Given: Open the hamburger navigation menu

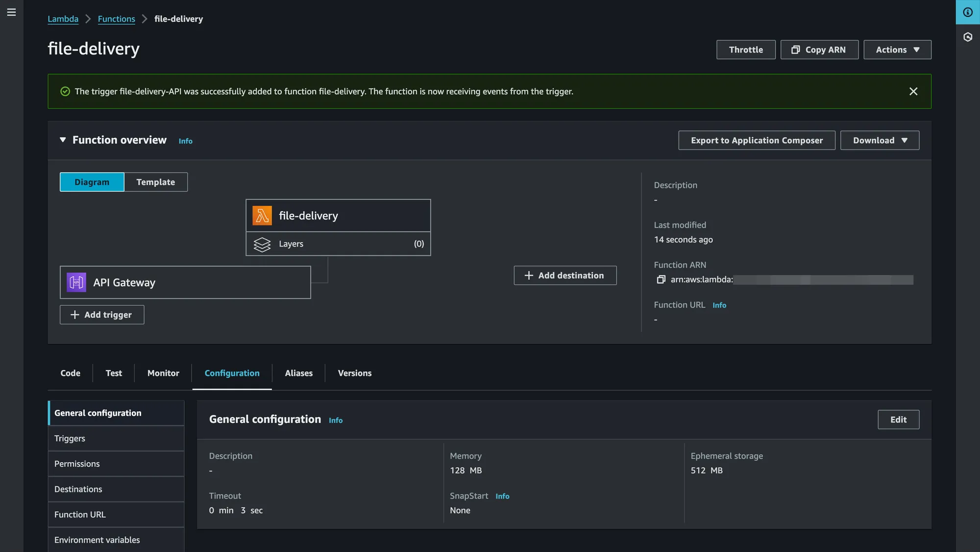Looking at the screenshot, I should click(12, 12).
